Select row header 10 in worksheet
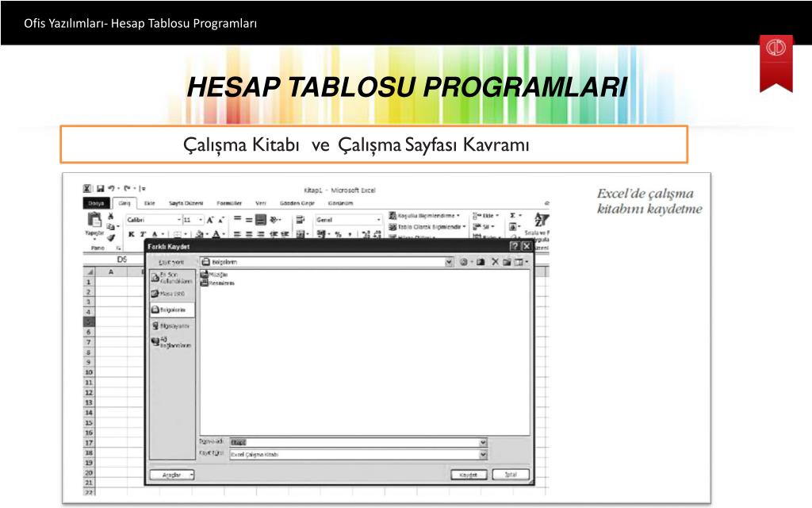Screen dimensions: 812x508 click(x=89, y=373)
